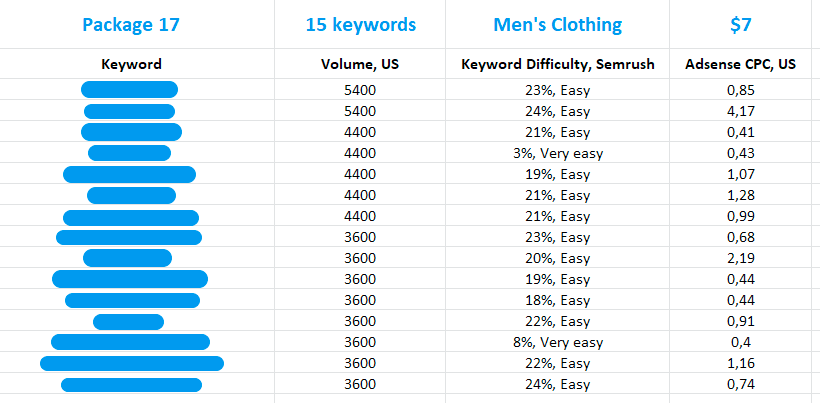Click the CPC value 0,85
The image size is (820, 403).
click(741, 90)
